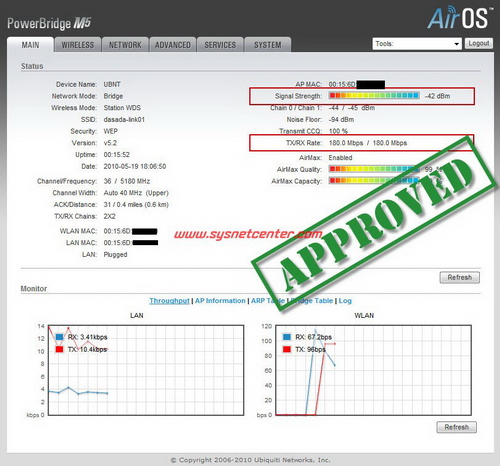This screenshot has width=500, height=466.
Task: Click channel value 36 / 5180 MHz
Action: 127,181
